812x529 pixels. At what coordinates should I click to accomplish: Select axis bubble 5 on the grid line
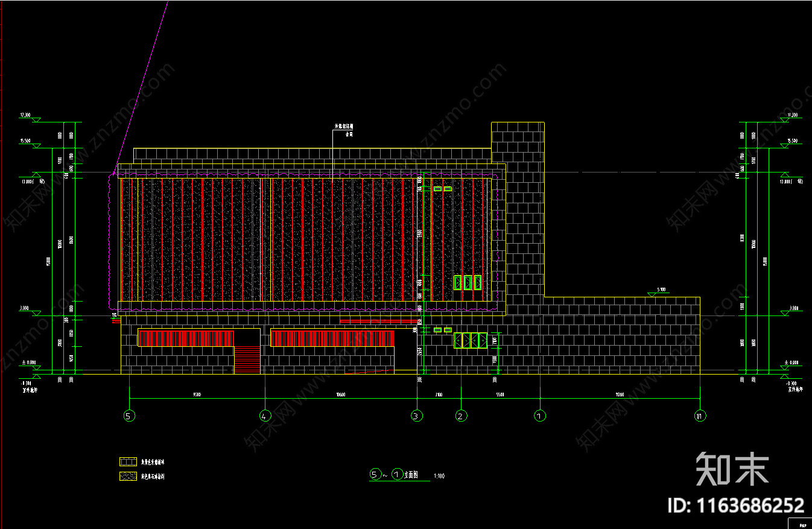click(128, 416)
